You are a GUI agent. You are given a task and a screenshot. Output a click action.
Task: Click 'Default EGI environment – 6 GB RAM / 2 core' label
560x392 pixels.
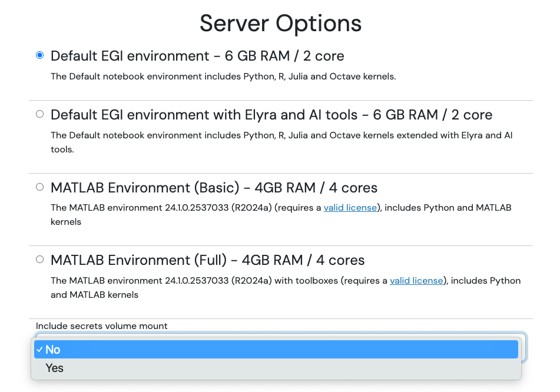point(197,56)
